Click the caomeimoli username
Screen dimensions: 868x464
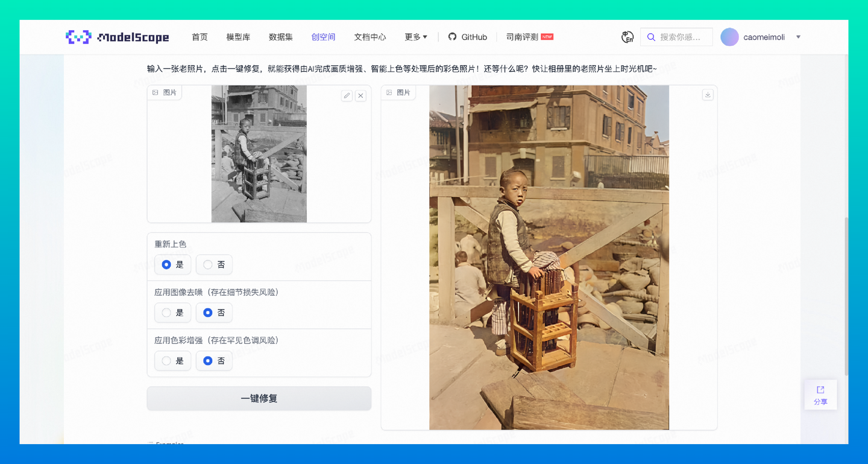click(764, 37)
